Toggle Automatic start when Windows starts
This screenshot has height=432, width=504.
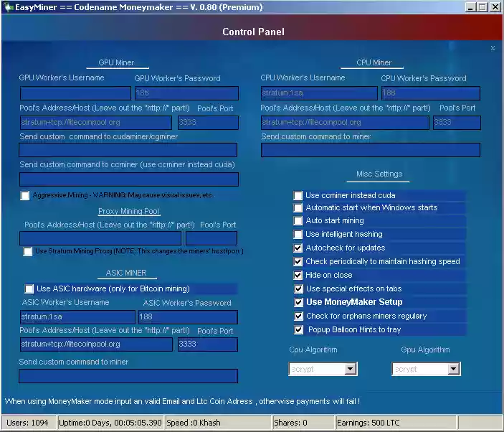pos(298,208)
